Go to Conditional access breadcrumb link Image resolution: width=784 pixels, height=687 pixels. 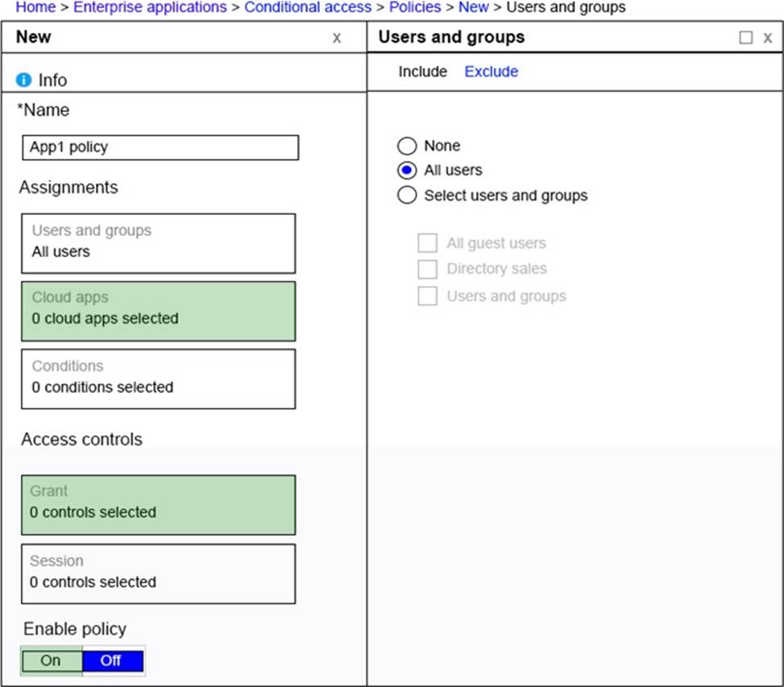pos(308,7)
